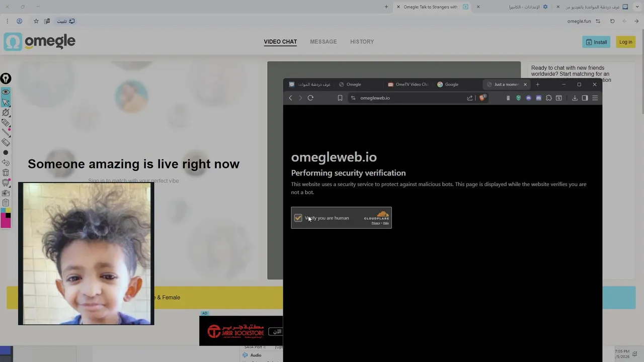
Task: Open the Extensions puzzle-piece menu
Action: tap(549, 98)
